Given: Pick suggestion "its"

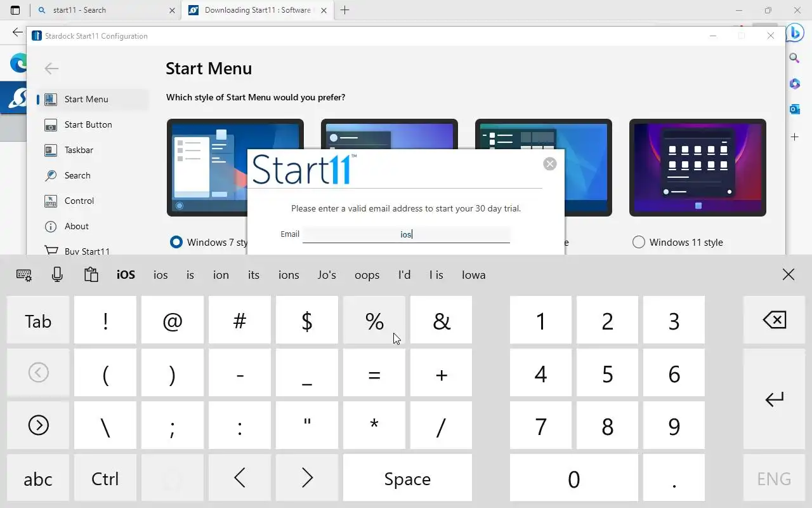Looking at the screenshot, I should [x=254, y=275].
